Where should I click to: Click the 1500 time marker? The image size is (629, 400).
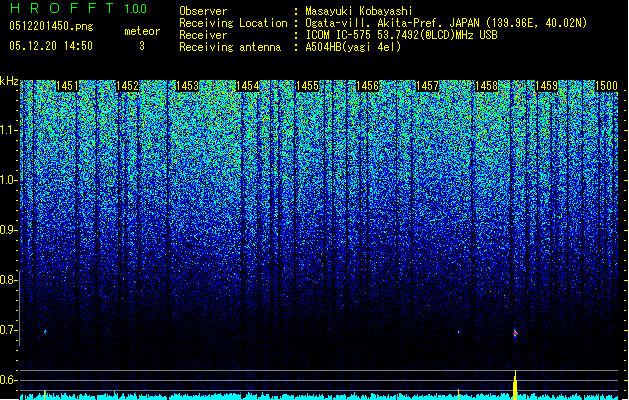(x=606, y=86)
